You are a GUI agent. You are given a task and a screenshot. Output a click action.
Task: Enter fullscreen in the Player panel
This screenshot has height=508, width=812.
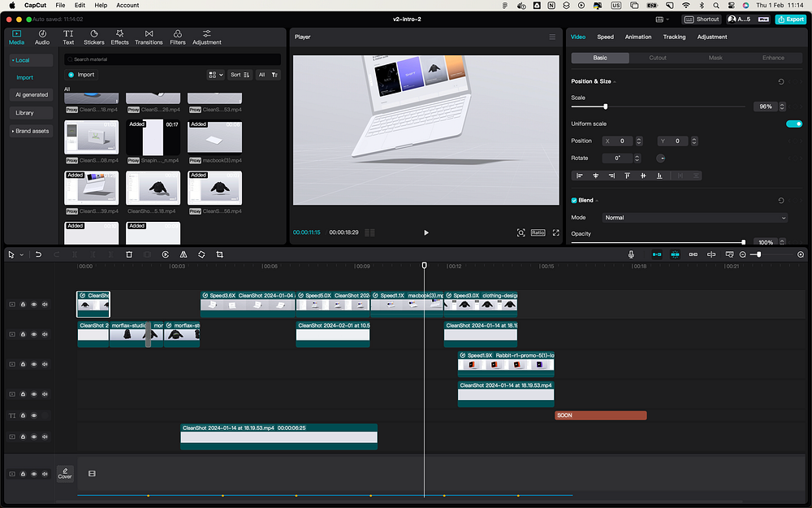(x=556, y=232)
